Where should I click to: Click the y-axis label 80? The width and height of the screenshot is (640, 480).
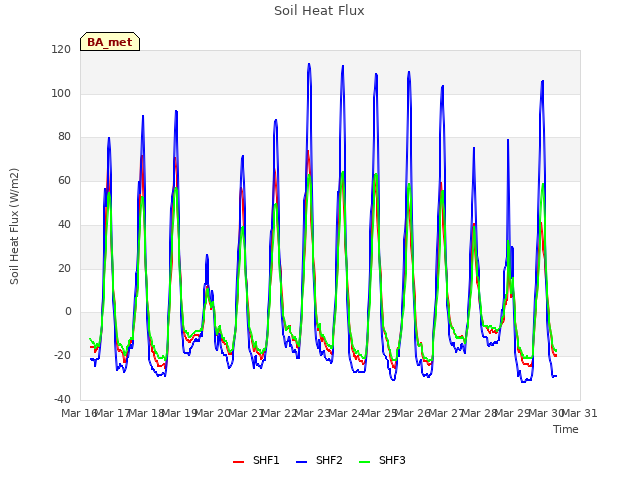(x=64, y=137)
